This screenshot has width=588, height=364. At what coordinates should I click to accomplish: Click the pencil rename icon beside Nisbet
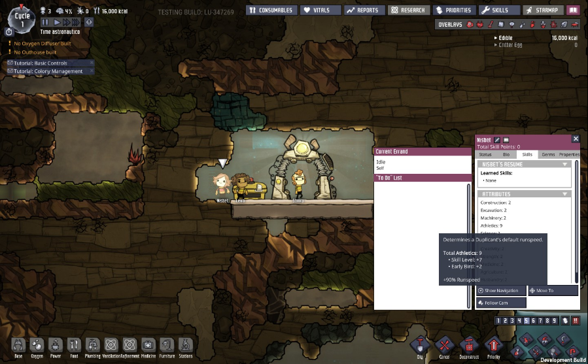pos(497,140)
